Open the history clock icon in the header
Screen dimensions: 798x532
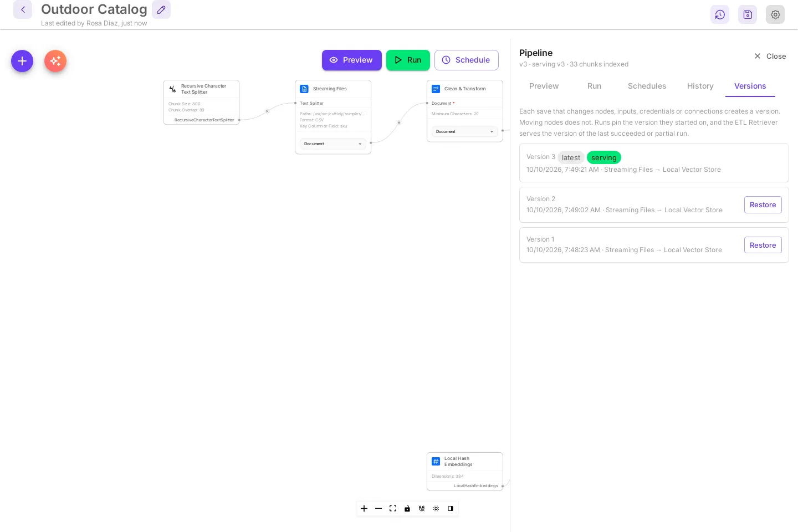[720, 14]
